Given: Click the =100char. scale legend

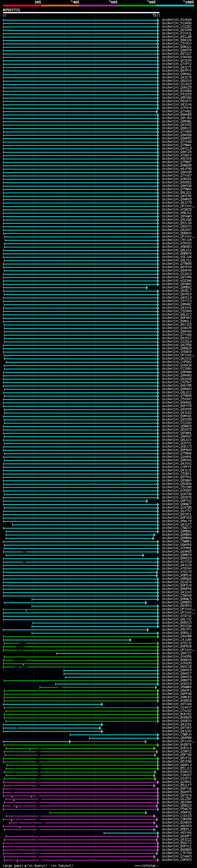Looking at the screenshot, I should tap(147, 866).
